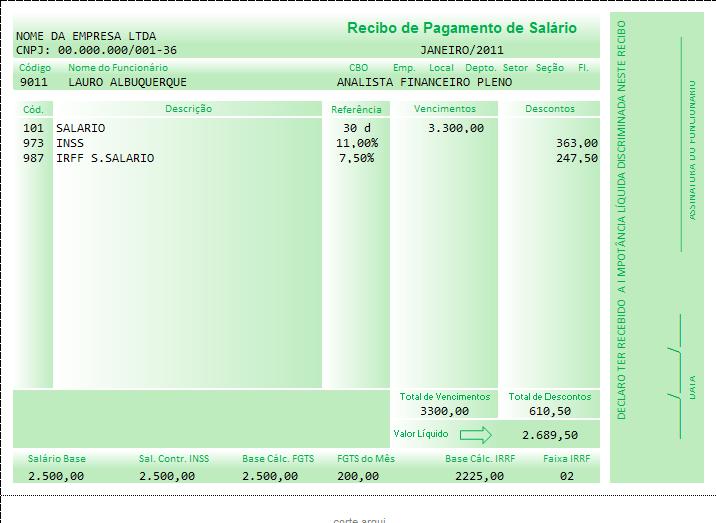Select the Total de Descontos value 610,50
The image size is (716, 523).
click(550, 411)
